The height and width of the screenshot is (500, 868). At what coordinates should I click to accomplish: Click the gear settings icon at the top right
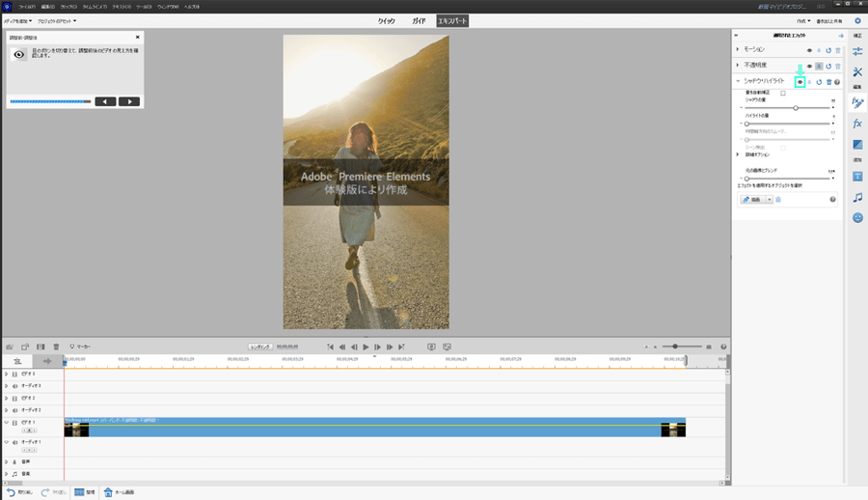pyautogui.click(x=857, y=21)
